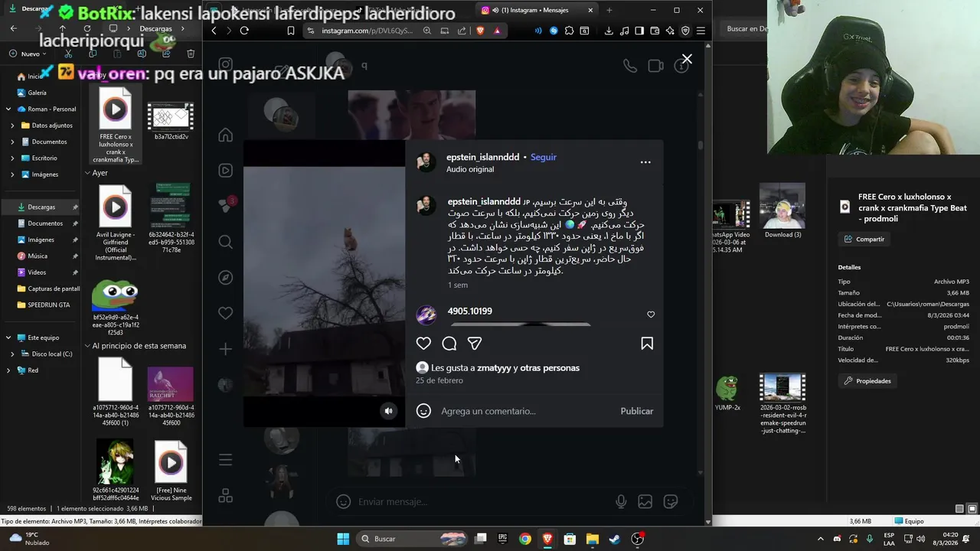Like the comment by 4905.10199
Image resolution: width=980 pixels, height=551 pixels.
tap(651, 315)
